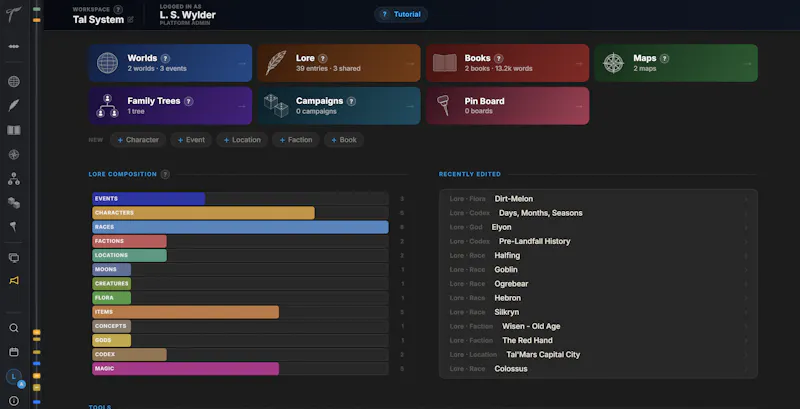This screenshot has height=409, width=800.
Task: Click the help icon next to Worlds
Action: click(x=165, y=59)
